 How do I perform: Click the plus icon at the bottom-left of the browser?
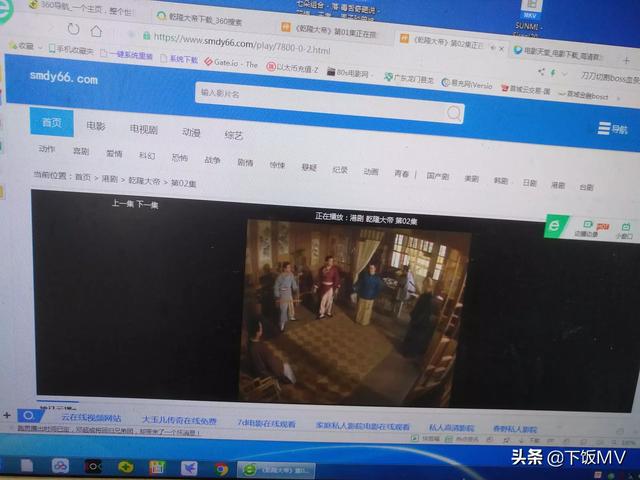[x=7, y=415]
